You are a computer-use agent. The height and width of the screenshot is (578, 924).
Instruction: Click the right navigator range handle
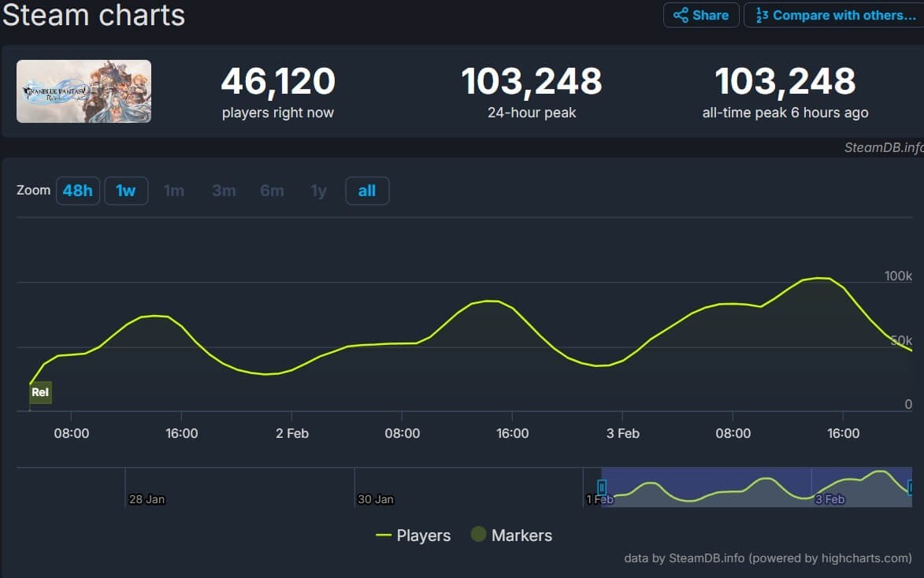click(x=911, y=487)
